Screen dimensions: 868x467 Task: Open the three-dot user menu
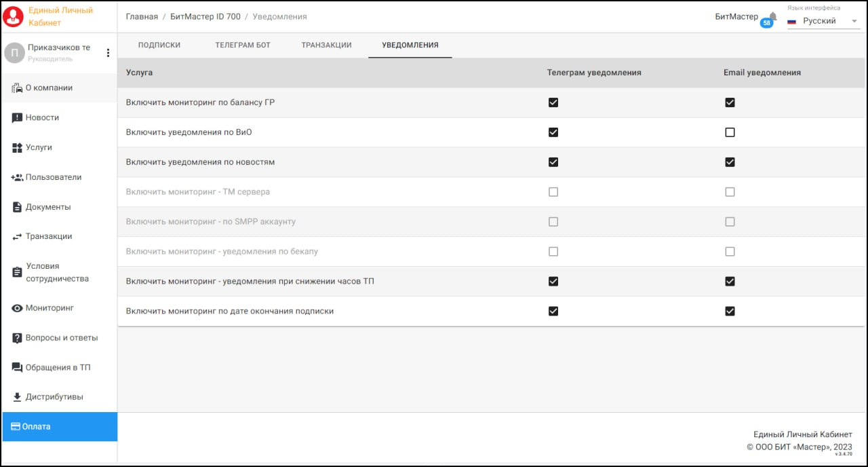[x=108, y=53]
